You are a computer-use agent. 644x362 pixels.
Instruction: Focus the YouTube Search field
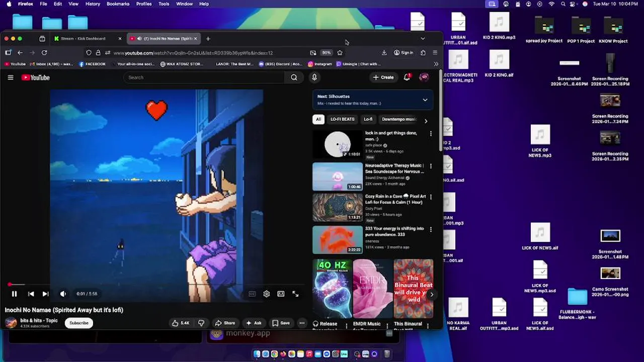point(204,77)
